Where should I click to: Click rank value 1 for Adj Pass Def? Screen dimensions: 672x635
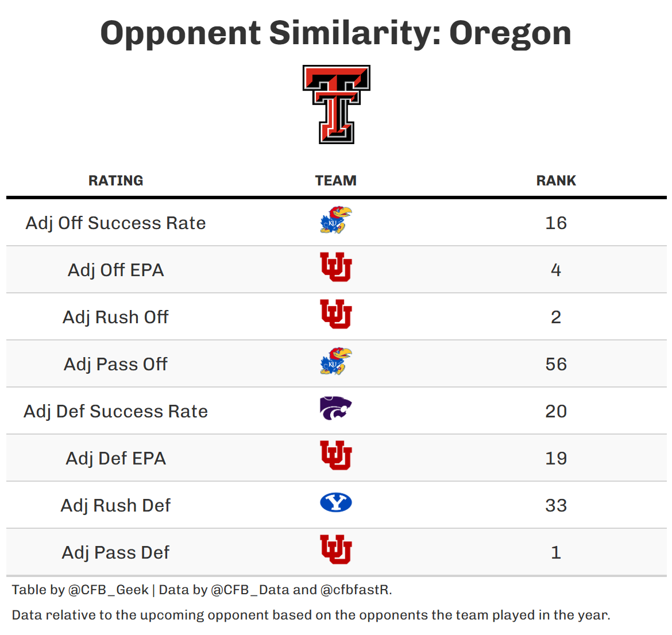point(556,552)
